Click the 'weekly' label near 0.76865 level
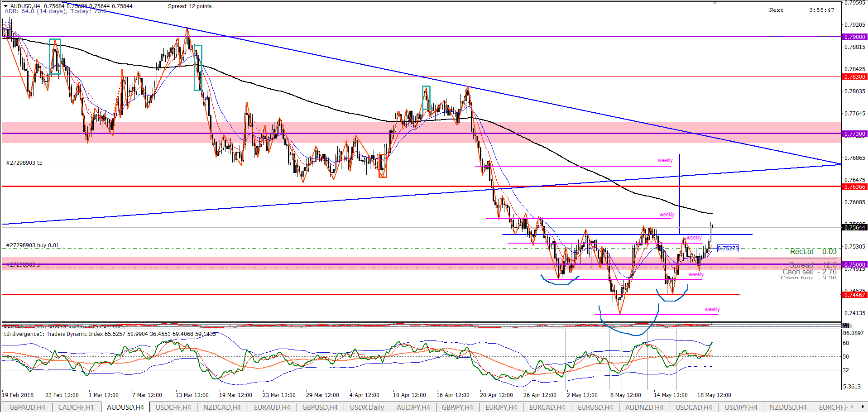The image size is (868, 412). (665, 160)
